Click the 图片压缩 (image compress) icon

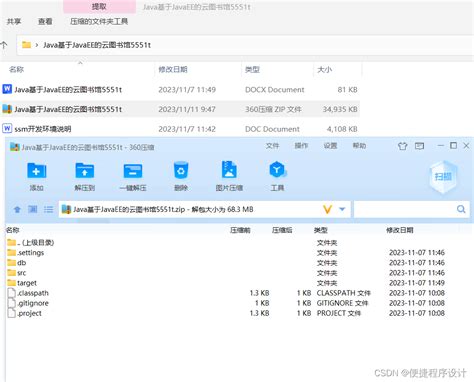[x=229, y=170]
